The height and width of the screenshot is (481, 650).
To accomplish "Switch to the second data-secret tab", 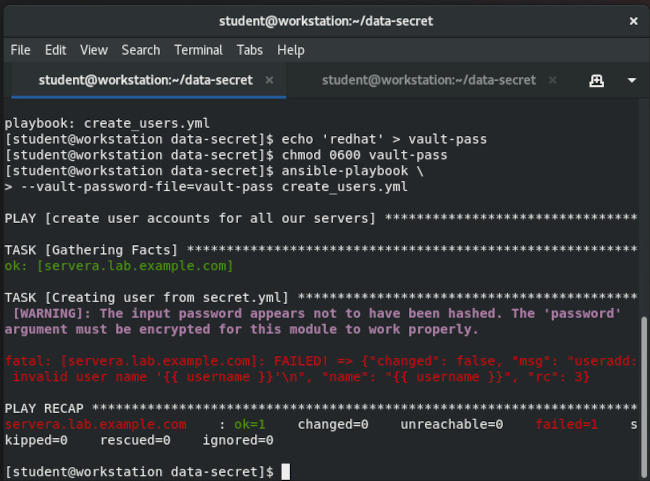I will click(x=428, y=80).
